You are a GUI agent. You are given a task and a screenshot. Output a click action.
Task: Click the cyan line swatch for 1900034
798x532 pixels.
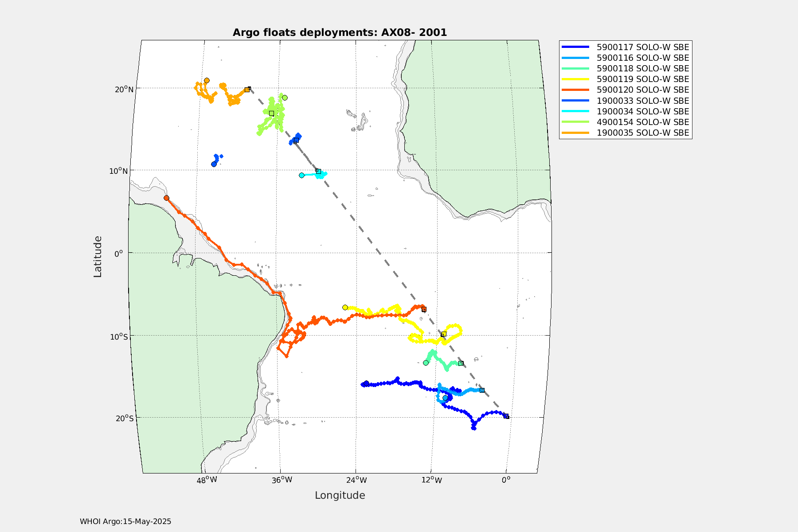coord(575,111)
